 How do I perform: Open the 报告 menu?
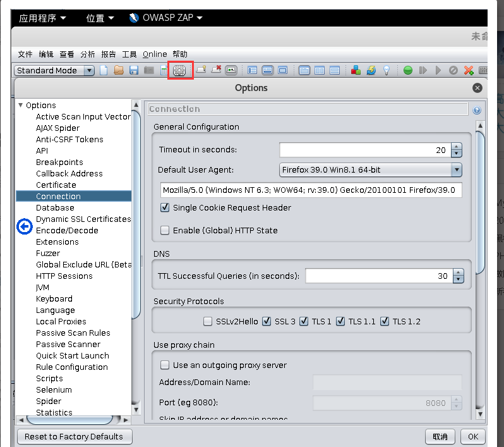[x=109, y=54]
